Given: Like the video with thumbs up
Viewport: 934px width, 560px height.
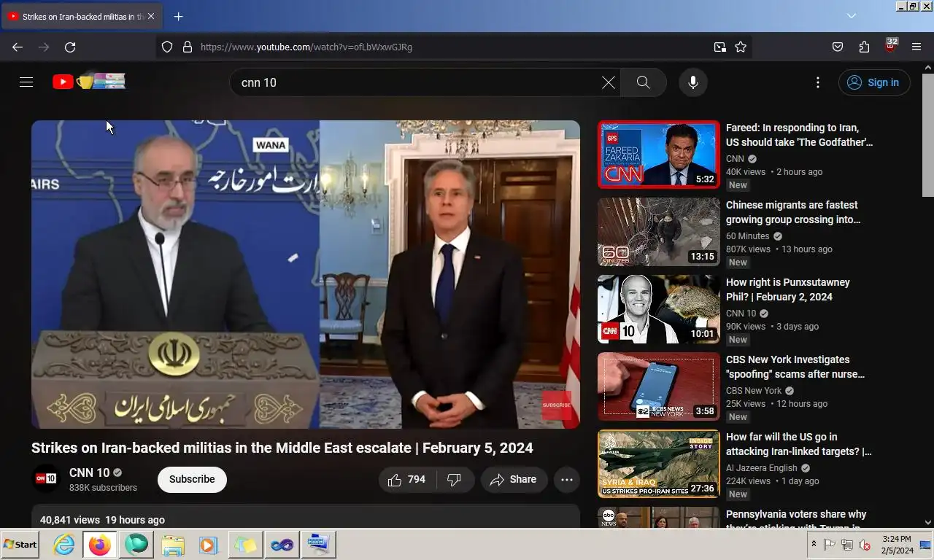Looking at the screenshot, I should 407,479.
